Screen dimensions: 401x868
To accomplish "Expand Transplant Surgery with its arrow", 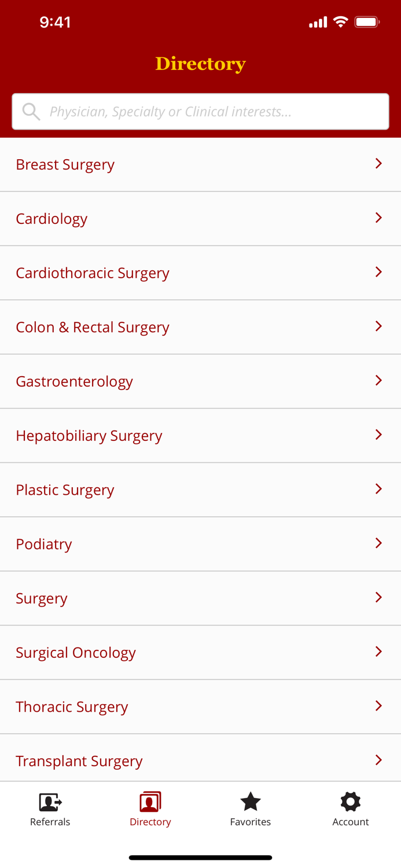I will [379, 760].
